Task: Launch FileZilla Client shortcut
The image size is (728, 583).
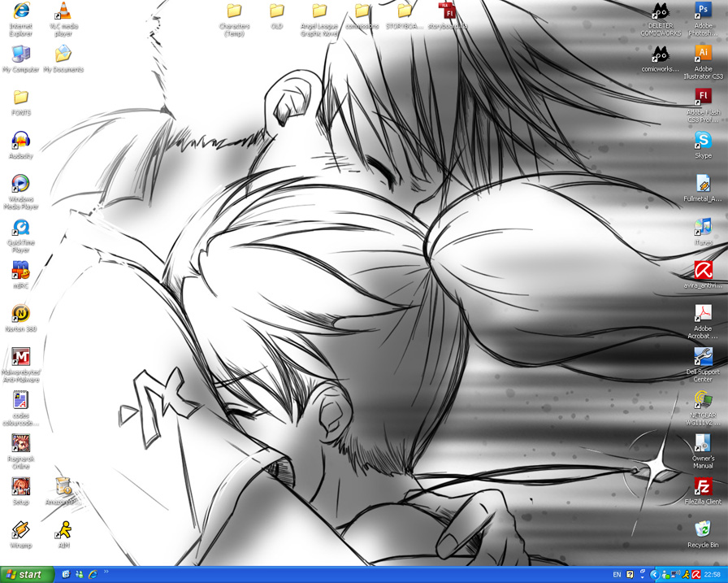Action: [x=704, y=491]
